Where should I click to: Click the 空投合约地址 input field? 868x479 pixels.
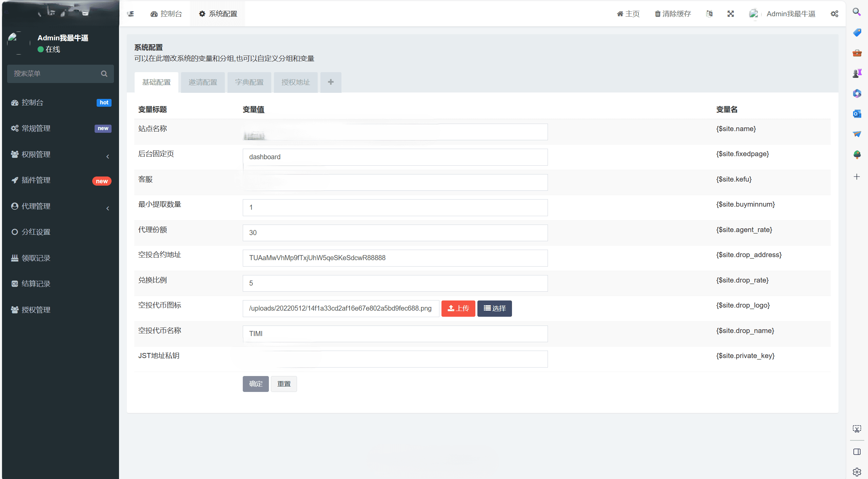[395, 258]
